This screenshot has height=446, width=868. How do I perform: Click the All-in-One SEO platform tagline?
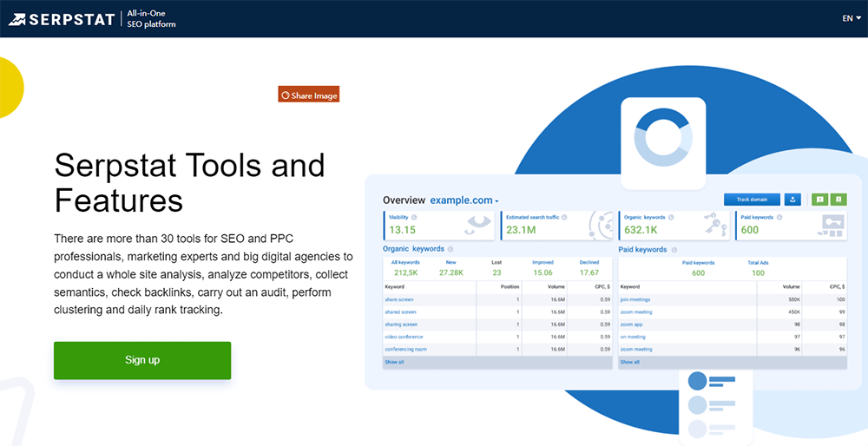[x=151, y=19]
